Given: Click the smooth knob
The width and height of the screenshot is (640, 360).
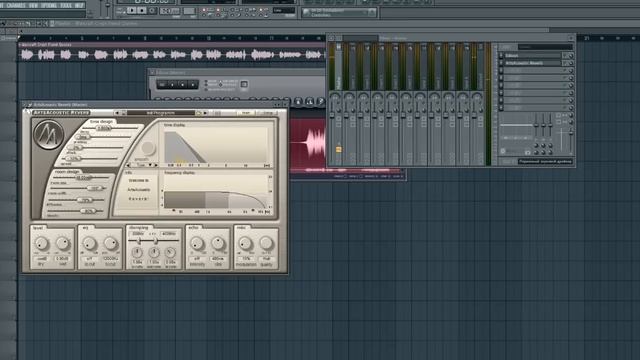Looking at the screenshot, I should click(148, 147).
